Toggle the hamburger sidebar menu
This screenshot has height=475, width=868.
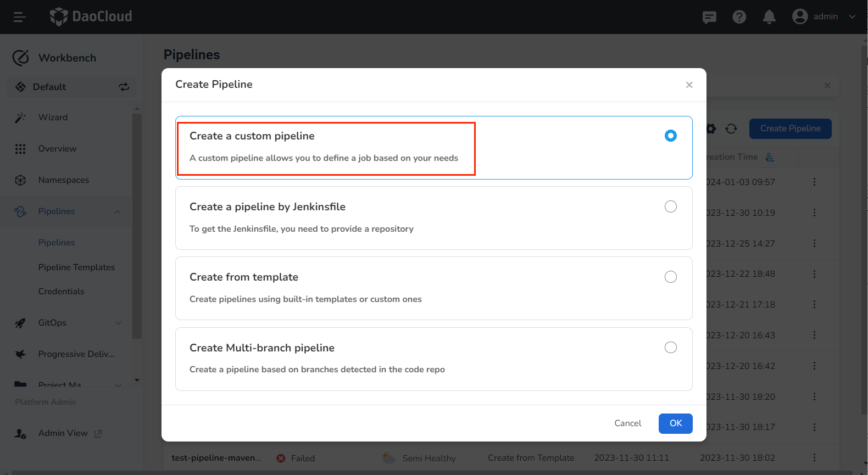20,17
